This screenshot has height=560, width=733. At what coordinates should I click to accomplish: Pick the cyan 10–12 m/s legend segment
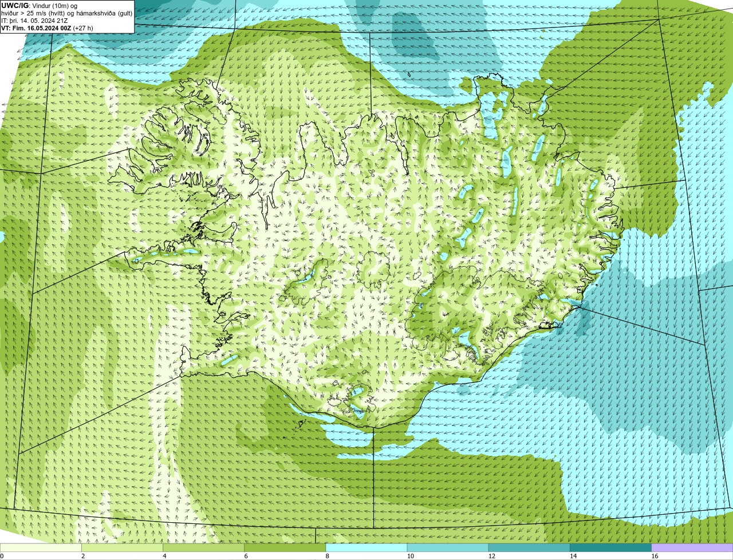tap(448, 547)
